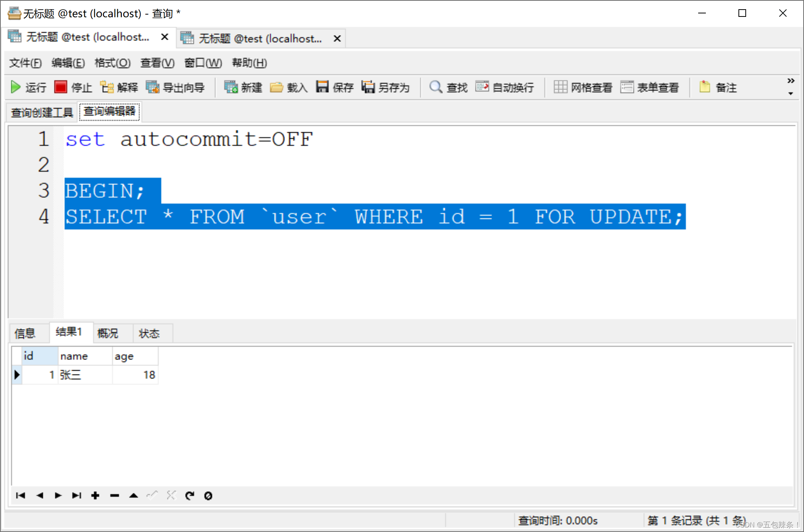Go to the previous record
Viewport: 804px width, 532px height.
(39, 496)
